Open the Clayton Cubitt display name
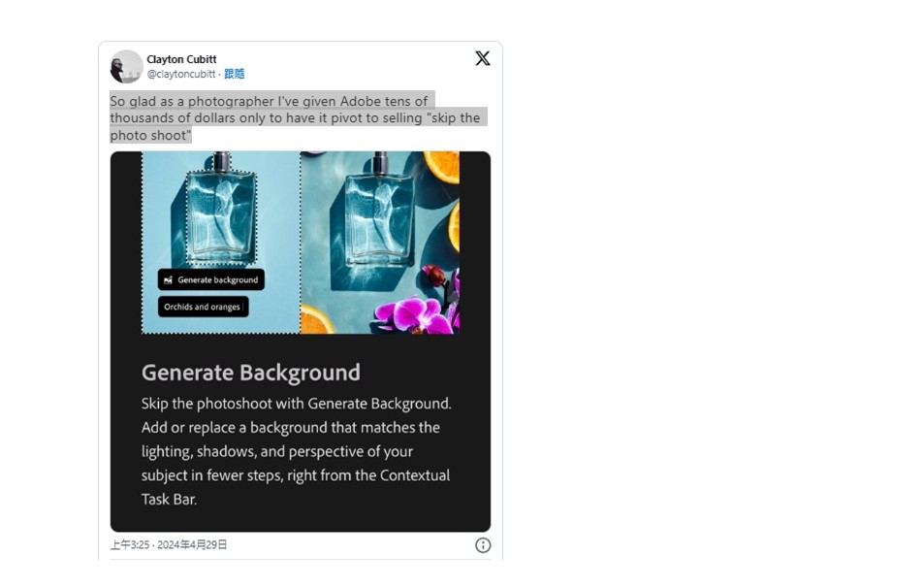Viewport: 924px width, 587px height. [181, 59]
